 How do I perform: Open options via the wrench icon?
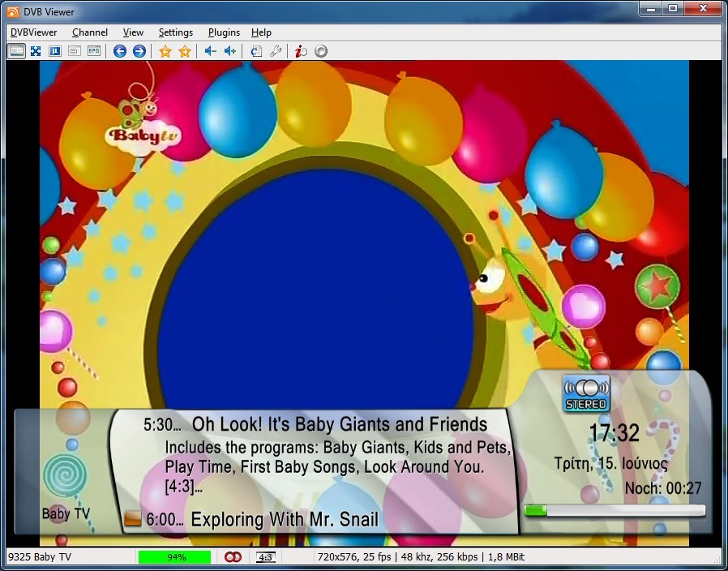tap(276, 51)
